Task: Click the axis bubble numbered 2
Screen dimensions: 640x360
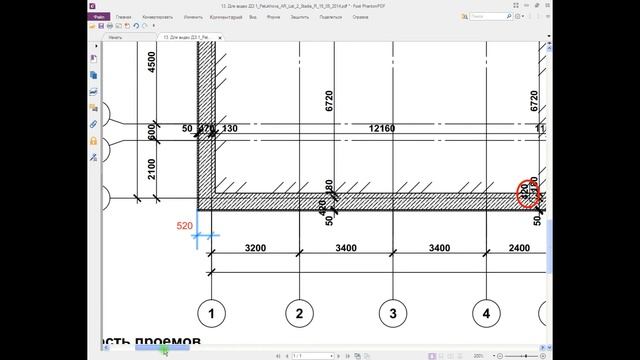Action: click(x=300, y=313)
